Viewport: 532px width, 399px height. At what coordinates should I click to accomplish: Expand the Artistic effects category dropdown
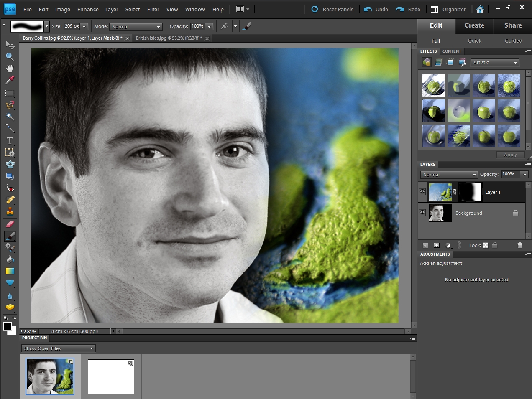[495, 62]
